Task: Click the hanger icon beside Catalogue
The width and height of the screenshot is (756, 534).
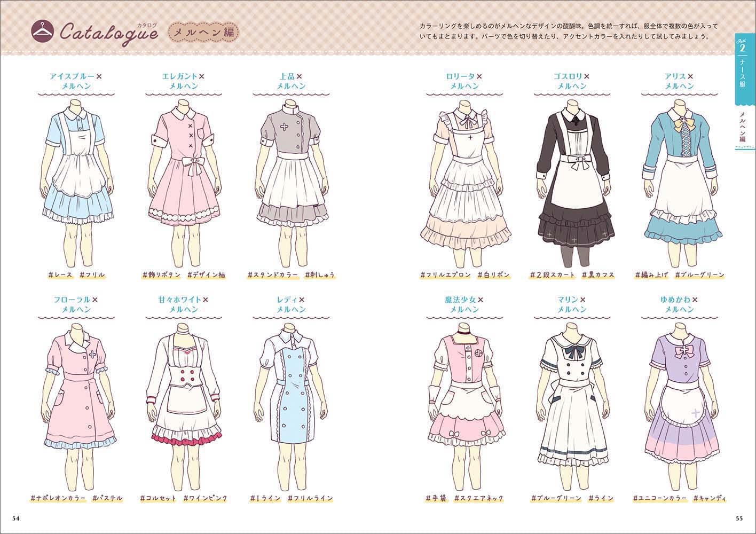Action: click(x=41, y=30)
